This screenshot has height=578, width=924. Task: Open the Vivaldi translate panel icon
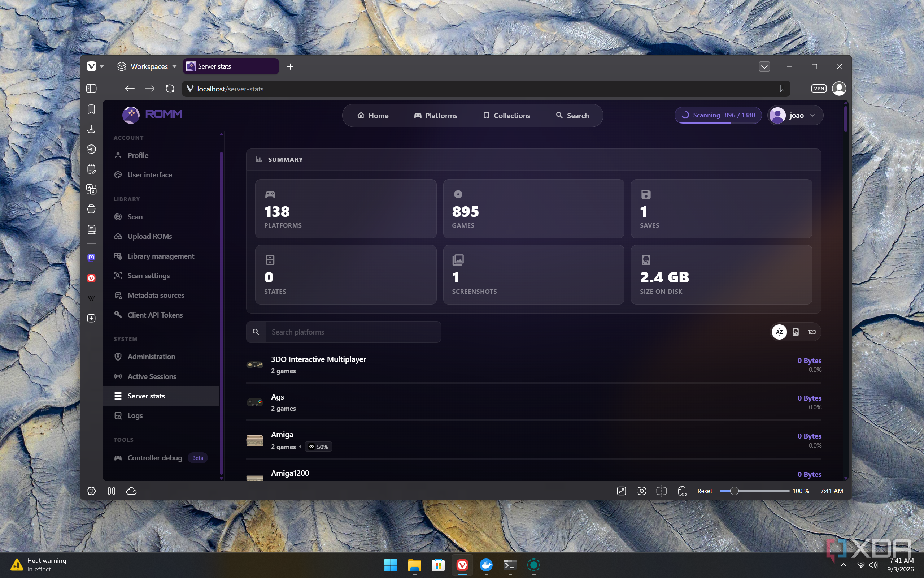[x=91, y=189]
